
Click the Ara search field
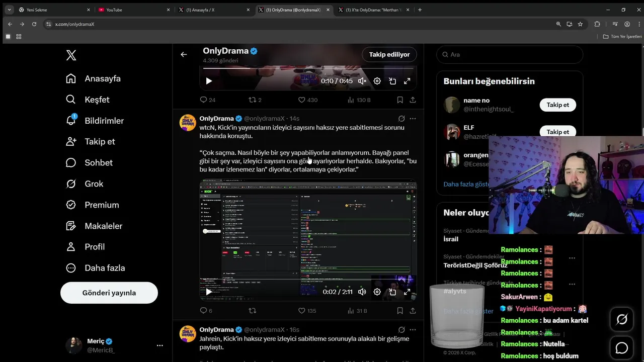click(510, 54)
